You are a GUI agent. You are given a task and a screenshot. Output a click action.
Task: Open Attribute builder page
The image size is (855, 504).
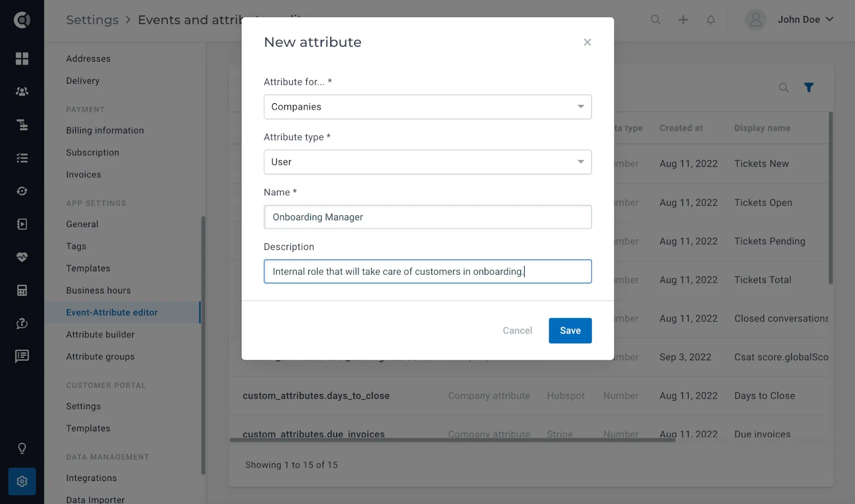100,335
